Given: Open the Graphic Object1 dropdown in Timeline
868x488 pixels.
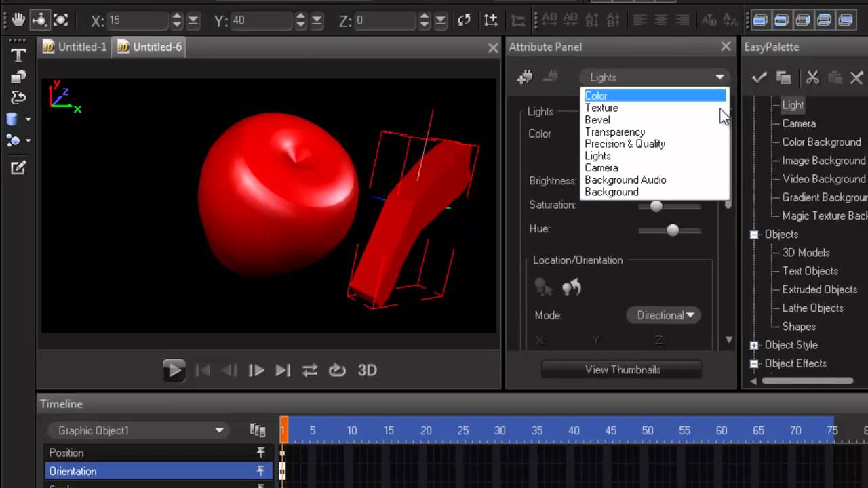Looking at the screenshot, I should click(x=137, y=430).
